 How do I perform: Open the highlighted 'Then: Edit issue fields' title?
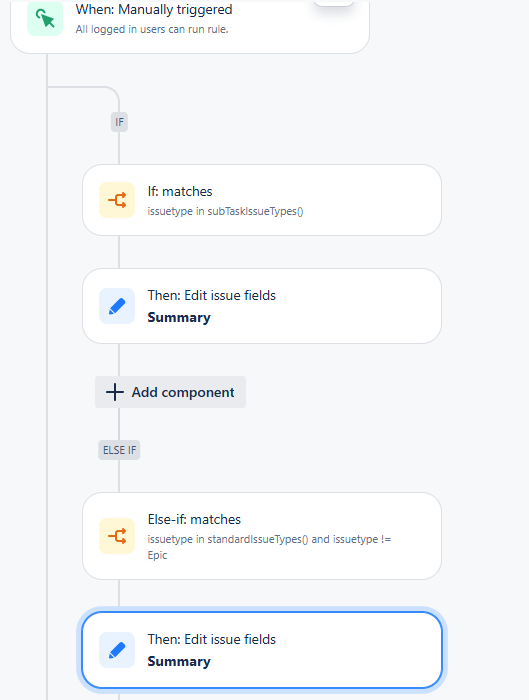click(x=212, y=639)
